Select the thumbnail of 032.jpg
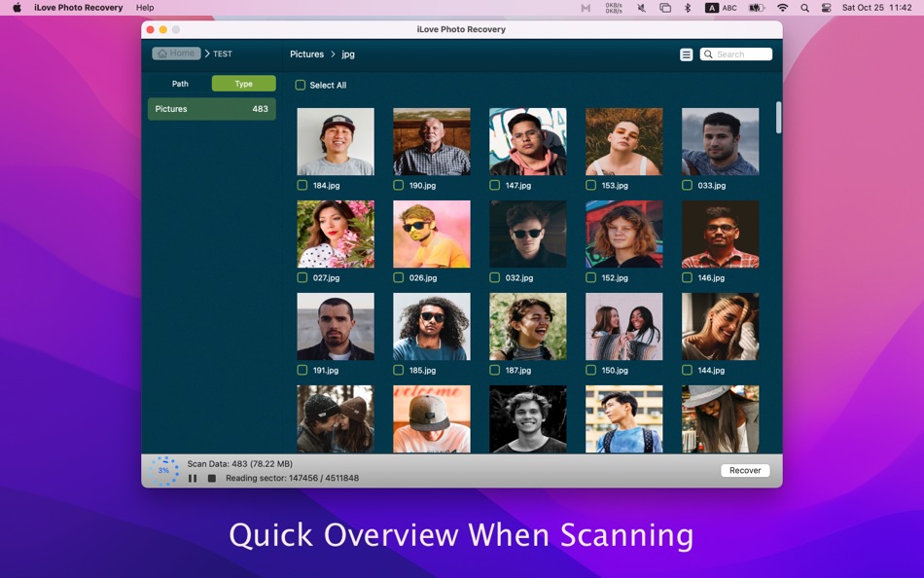924x578 pixels. pyautogui.click(x=527, y=234)
